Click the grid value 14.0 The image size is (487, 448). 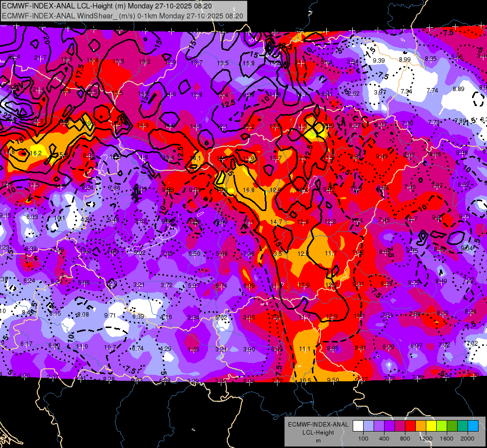coord(143,125)
